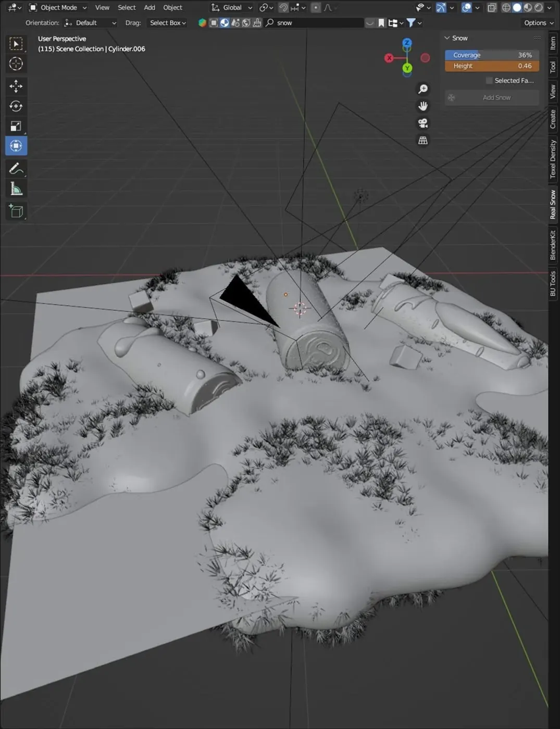Click the pan view hand icon
This screenshot has height=729, width=560.
click(423, 106)
